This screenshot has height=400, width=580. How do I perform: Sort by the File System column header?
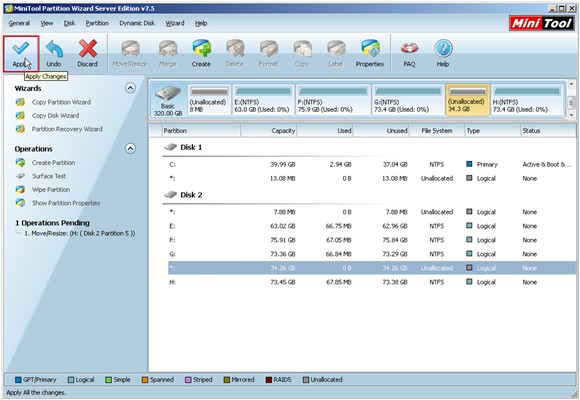point(437,131)
